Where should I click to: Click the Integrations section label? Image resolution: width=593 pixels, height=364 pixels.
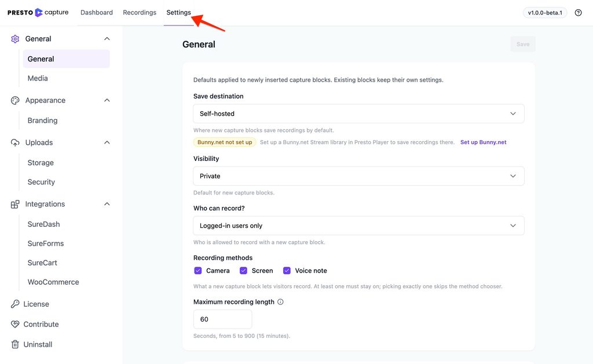pyautogui.click(x=45, y=204)
